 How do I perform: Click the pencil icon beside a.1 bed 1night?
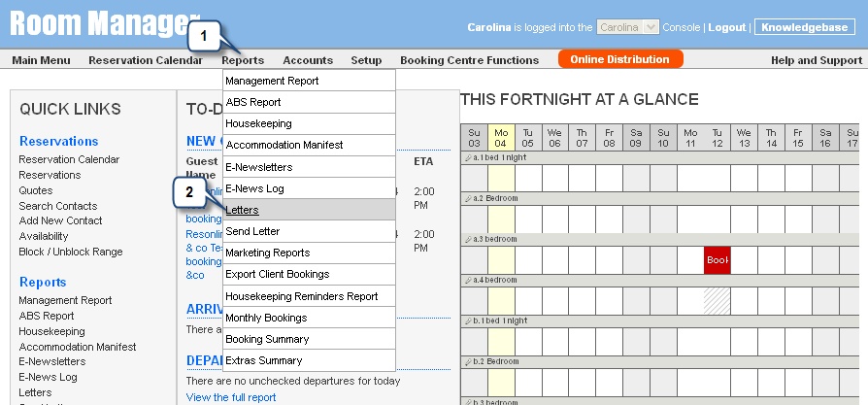click(x=468, y=158)
